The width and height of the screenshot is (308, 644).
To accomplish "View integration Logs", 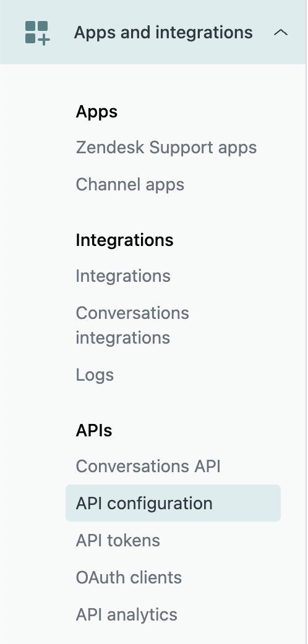I will (x=95, y=375).
